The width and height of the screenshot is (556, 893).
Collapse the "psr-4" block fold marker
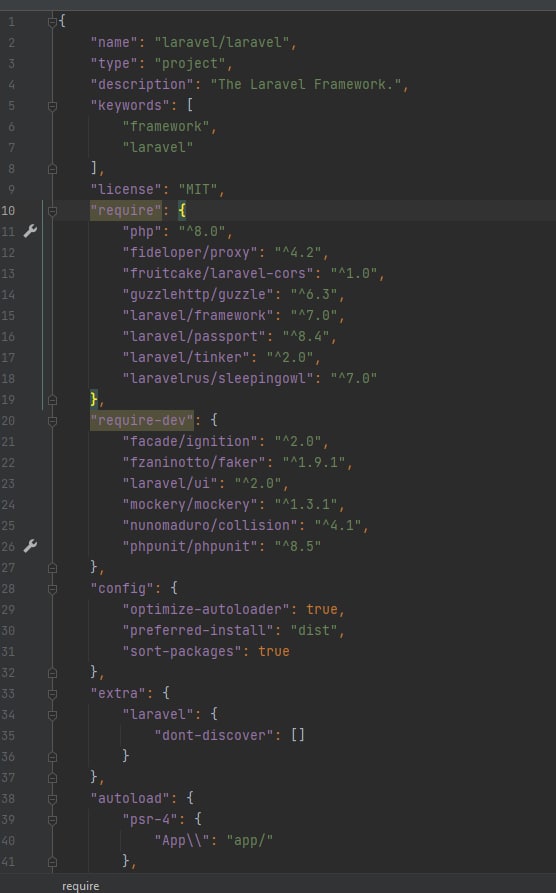pos(52,820)
